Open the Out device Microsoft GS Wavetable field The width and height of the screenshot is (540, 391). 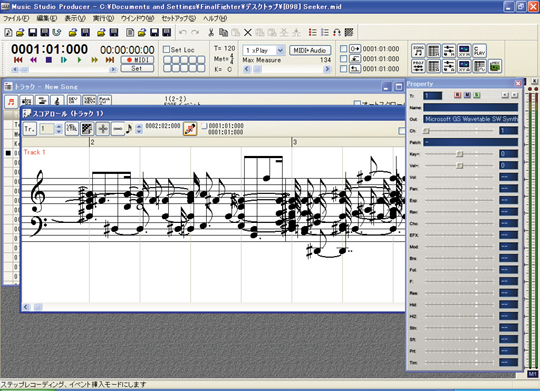tap(471, 119)
